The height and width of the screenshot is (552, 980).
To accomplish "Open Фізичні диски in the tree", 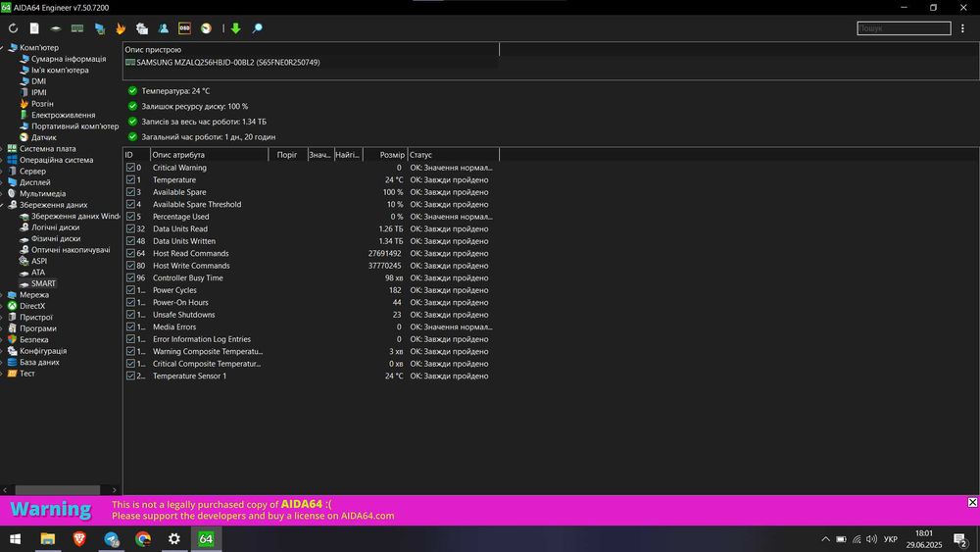I will 56,239.
